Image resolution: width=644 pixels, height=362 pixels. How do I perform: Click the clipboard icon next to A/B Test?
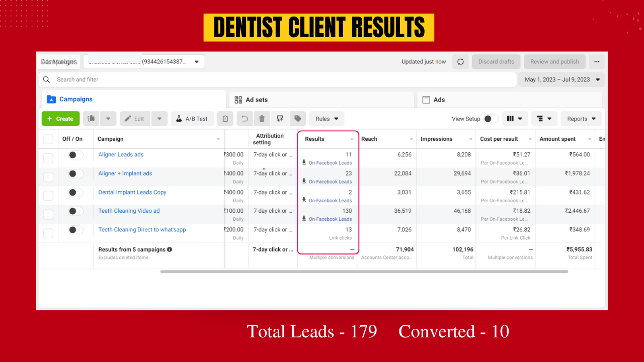tap(225, 119)
